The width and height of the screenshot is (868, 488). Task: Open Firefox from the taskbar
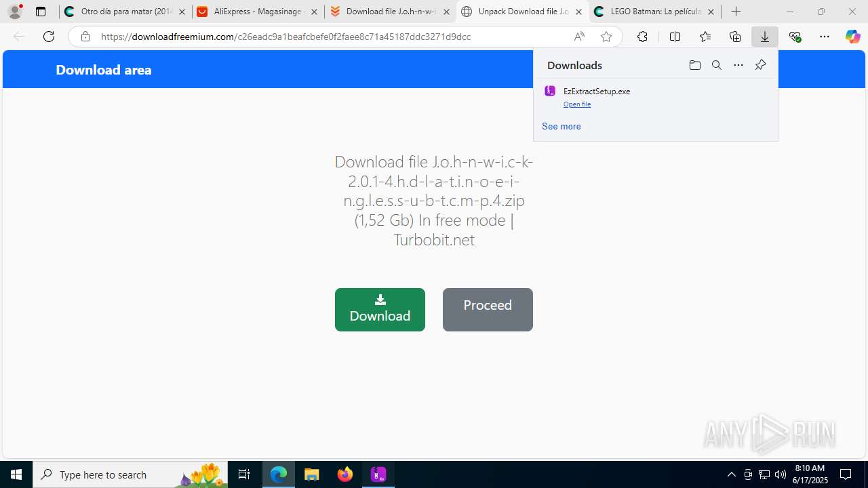pos(345,474)
